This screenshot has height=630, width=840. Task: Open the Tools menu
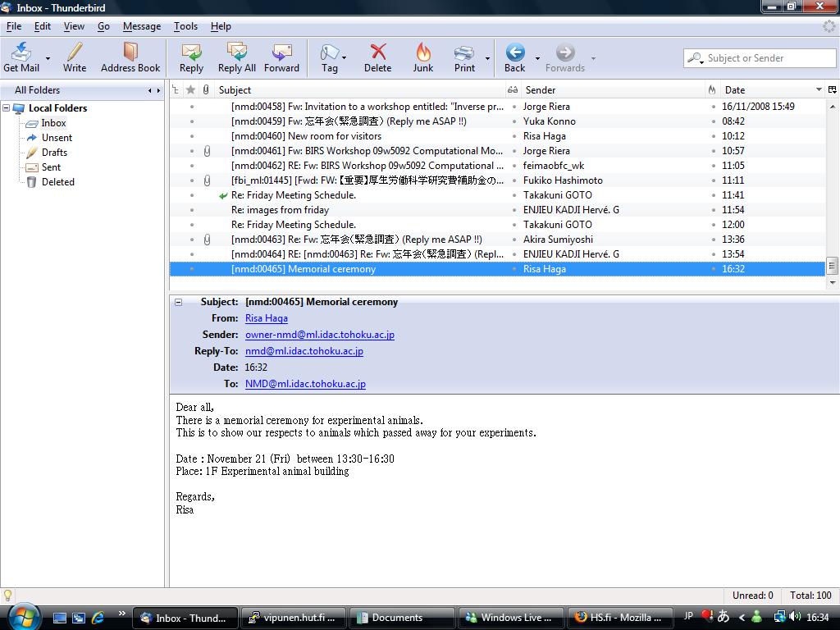point(185,26)
